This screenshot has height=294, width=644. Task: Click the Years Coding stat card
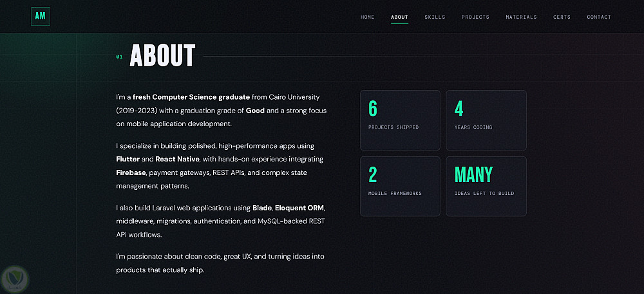point(486,120)
